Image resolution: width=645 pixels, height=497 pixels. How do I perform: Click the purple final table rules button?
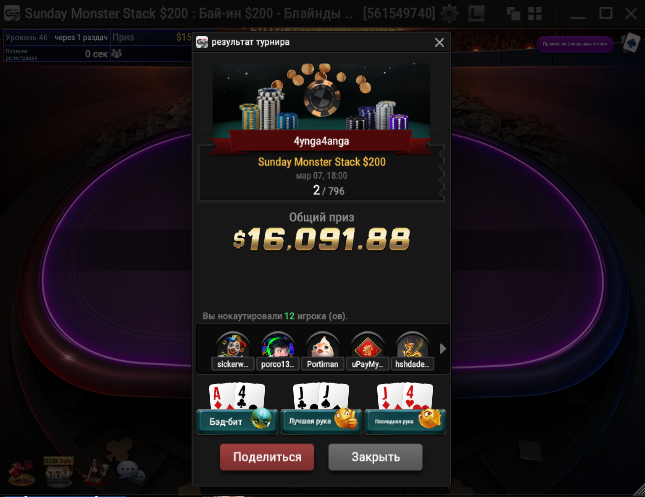coord(575,44)
